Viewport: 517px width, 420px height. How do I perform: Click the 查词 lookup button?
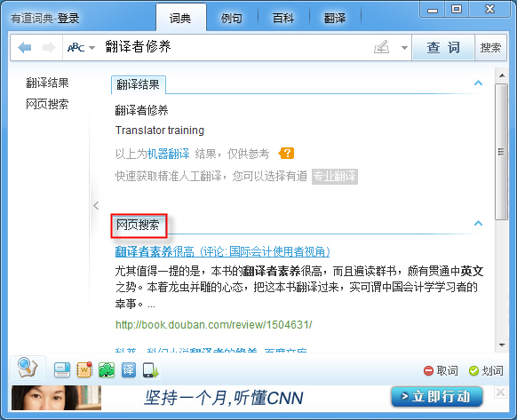point(443,48)
